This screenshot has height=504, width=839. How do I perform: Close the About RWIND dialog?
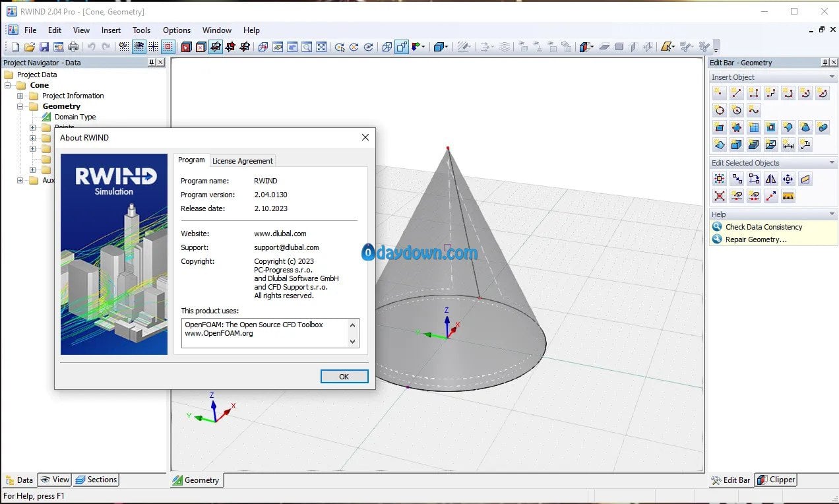pyautogui.click(x=365, y=137)
